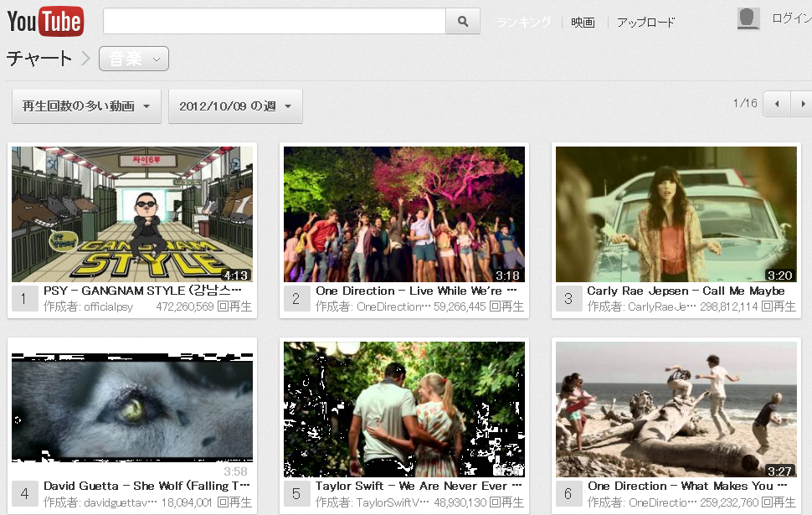This screenshot has height=515, width=812.
Task: Go to previous chart page arrow
Action: [x=777, y=104]
